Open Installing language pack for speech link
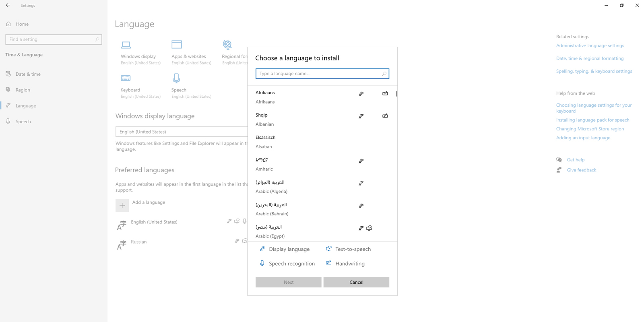 592,120
